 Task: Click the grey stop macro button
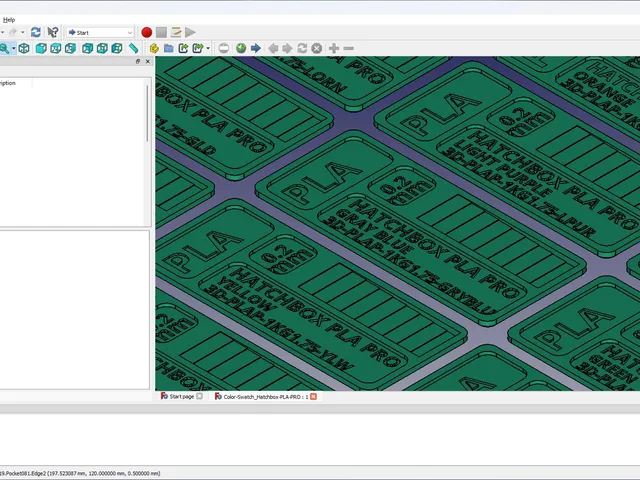(161, 32)
